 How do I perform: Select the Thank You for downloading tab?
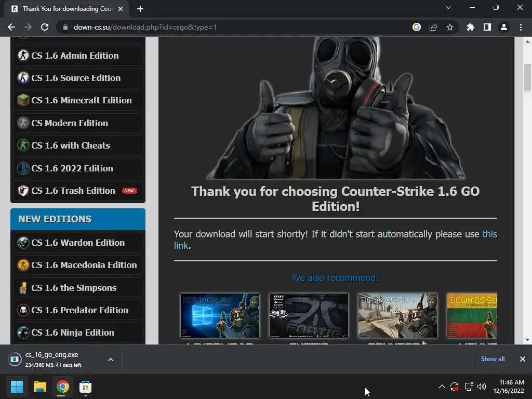pyautogui.click(x=66, y=9)
